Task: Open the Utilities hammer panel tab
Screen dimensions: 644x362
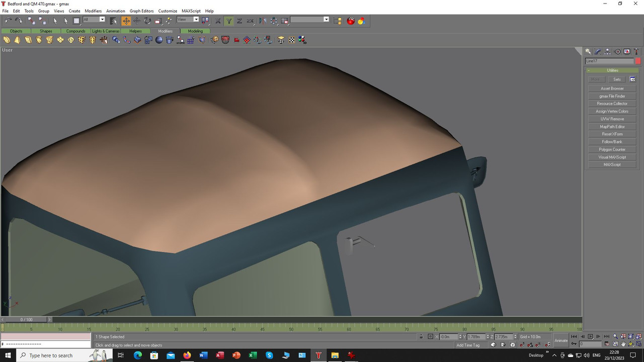Action: coord(636,52)
